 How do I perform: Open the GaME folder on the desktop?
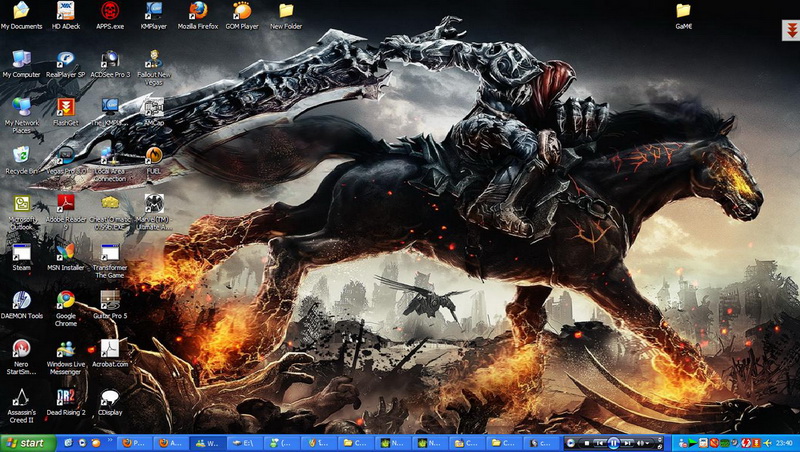683,16
